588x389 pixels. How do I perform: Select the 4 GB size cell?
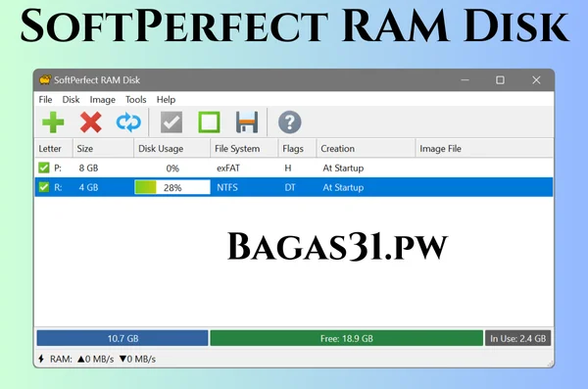[x=88, y=187]
